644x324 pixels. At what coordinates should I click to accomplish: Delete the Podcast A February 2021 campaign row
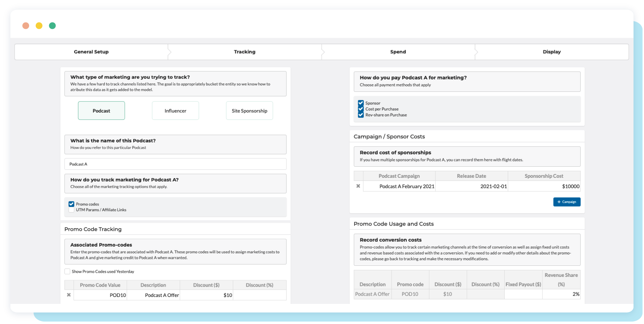[358, 186]
